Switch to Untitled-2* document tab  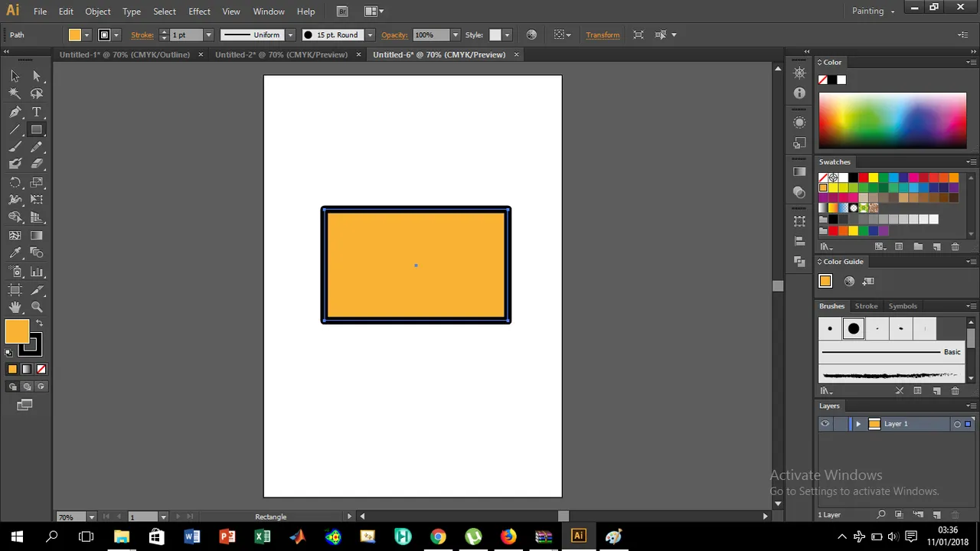coord(281,54)
